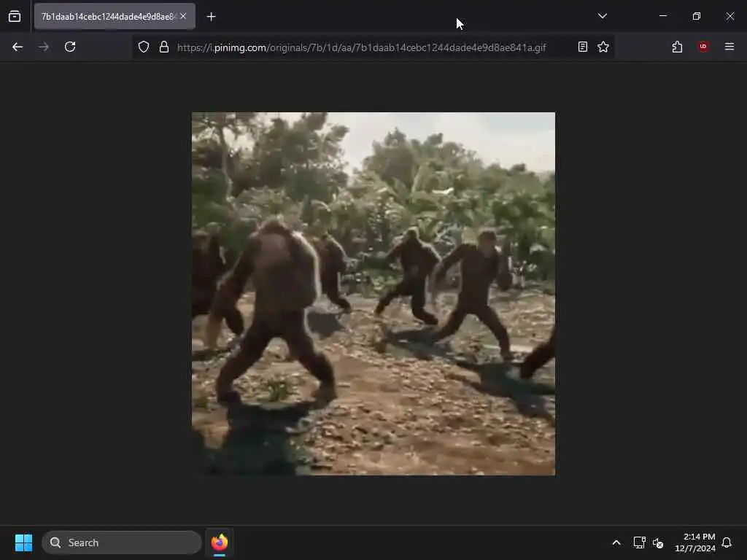
Task: Go forward one page
Action: [44, 47]
